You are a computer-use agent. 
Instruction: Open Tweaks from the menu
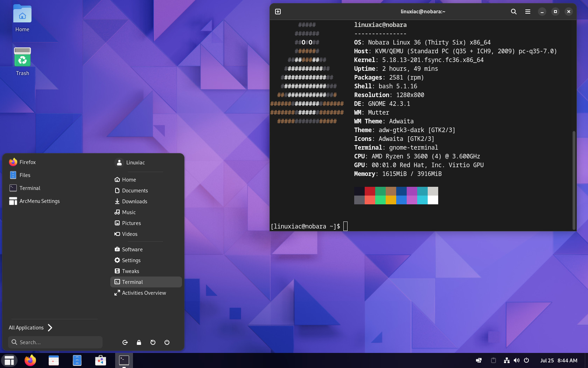[131, 271]
